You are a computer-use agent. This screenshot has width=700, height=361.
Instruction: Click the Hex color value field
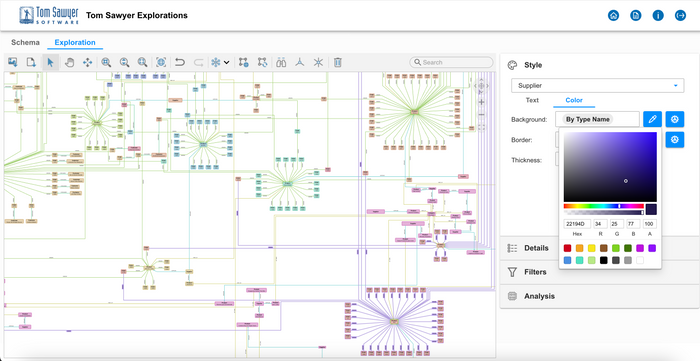click(577, 224)
